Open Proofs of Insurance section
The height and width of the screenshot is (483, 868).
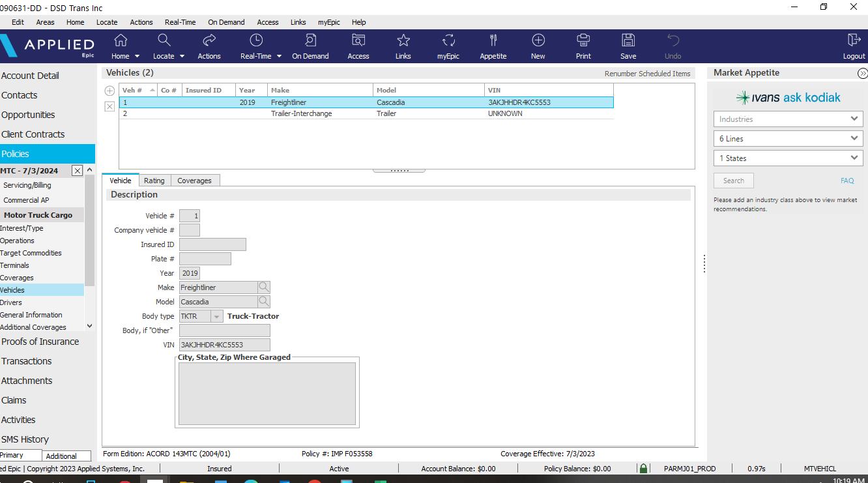click(40, 342)
